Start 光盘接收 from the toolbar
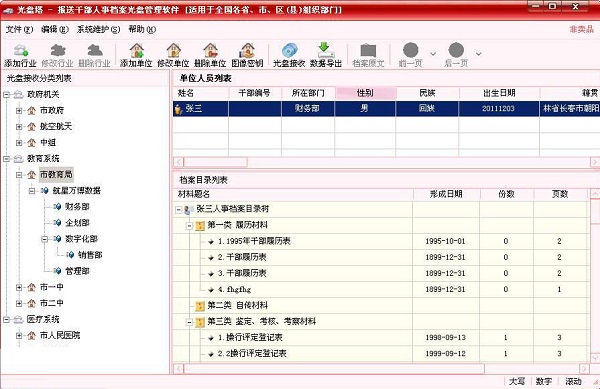 click(289, 55)
